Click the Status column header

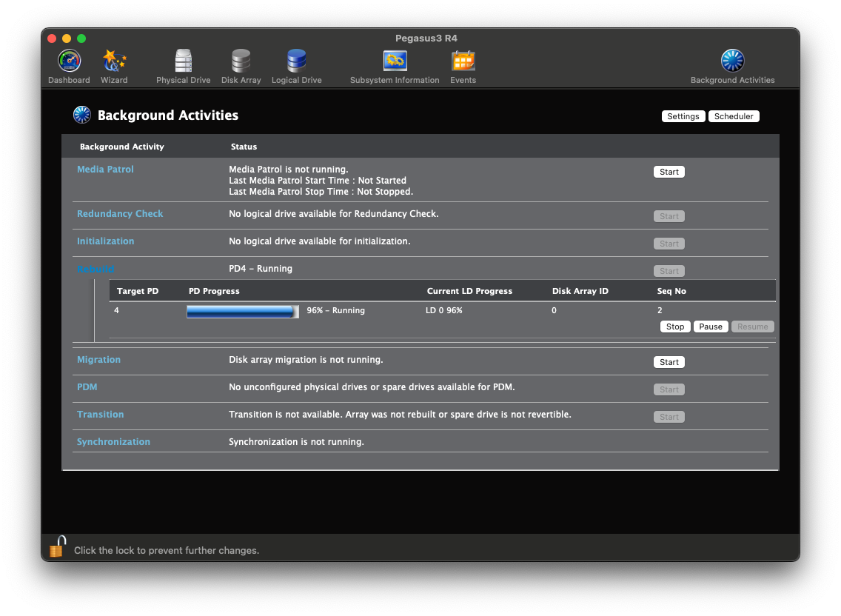coord(244,147)
